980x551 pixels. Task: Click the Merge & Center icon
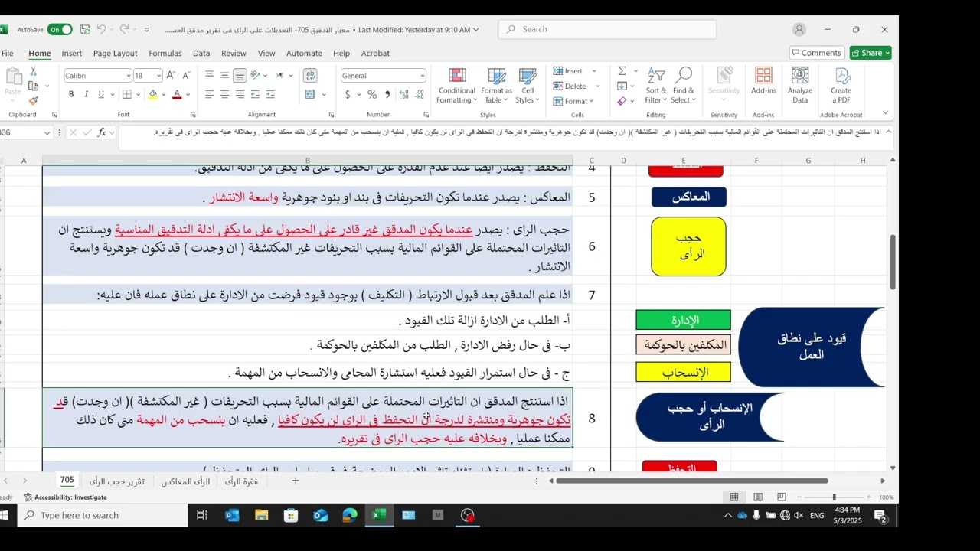point(310,94)
